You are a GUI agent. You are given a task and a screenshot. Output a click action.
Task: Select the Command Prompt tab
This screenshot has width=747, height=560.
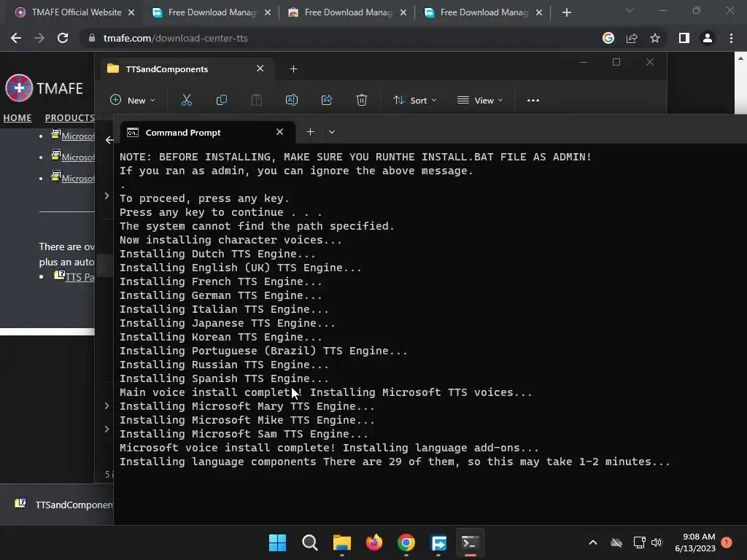click(207, 133)
